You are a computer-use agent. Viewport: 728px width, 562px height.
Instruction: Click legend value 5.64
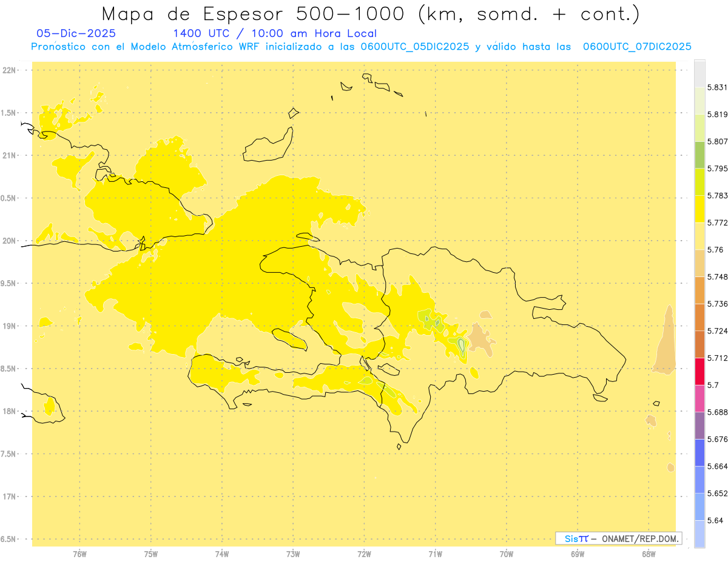(715, 520)
